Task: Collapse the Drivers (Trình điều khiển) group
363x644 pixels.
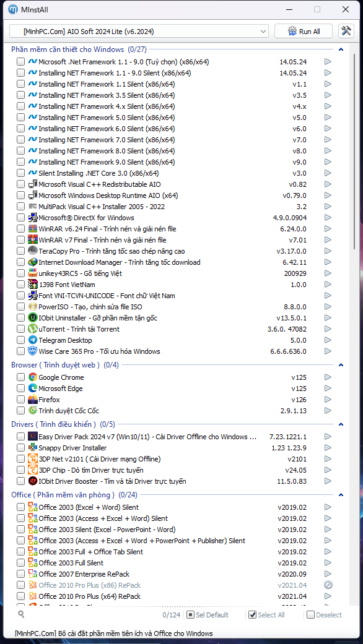Action: coord(341,424)
